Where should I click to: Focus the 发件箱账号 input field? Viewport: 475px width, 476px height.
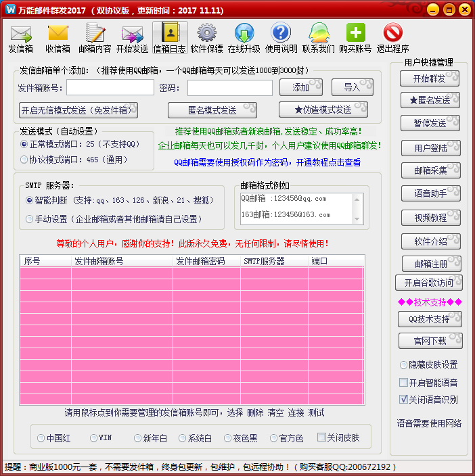pos(110,87)
